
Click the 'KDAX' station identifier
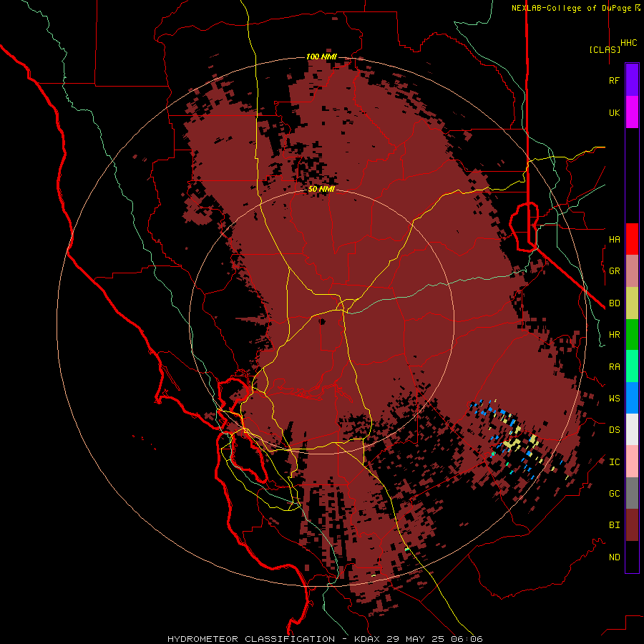366,639
